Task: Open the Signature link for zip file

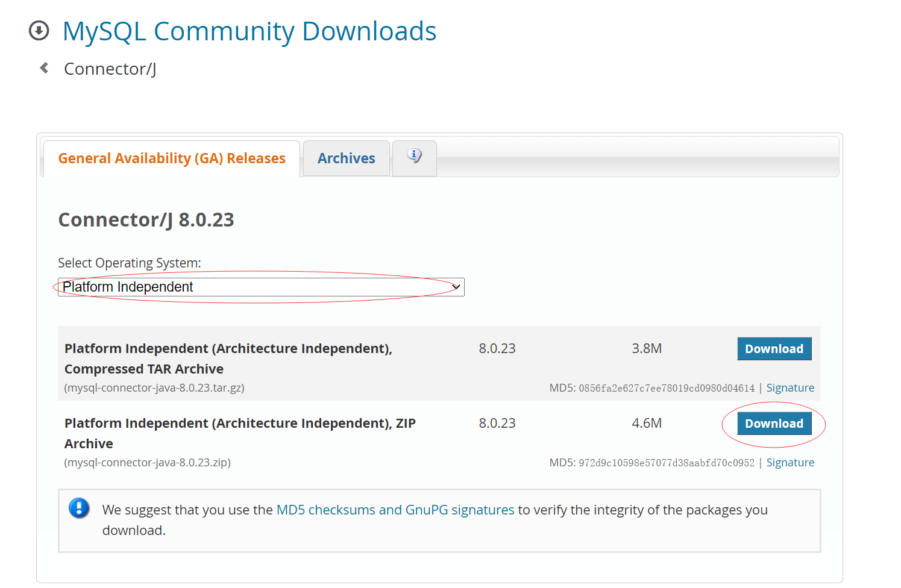Action: pos(790,463)
